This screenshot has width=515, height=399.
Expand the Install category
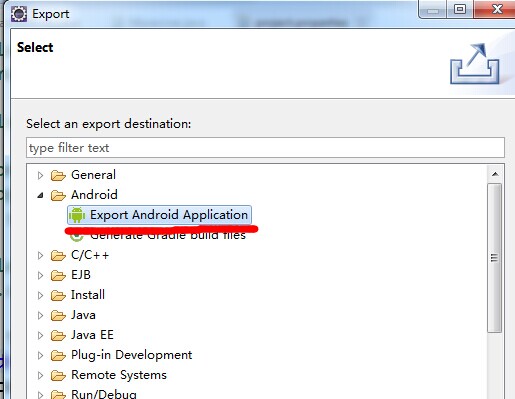[40, 296]
